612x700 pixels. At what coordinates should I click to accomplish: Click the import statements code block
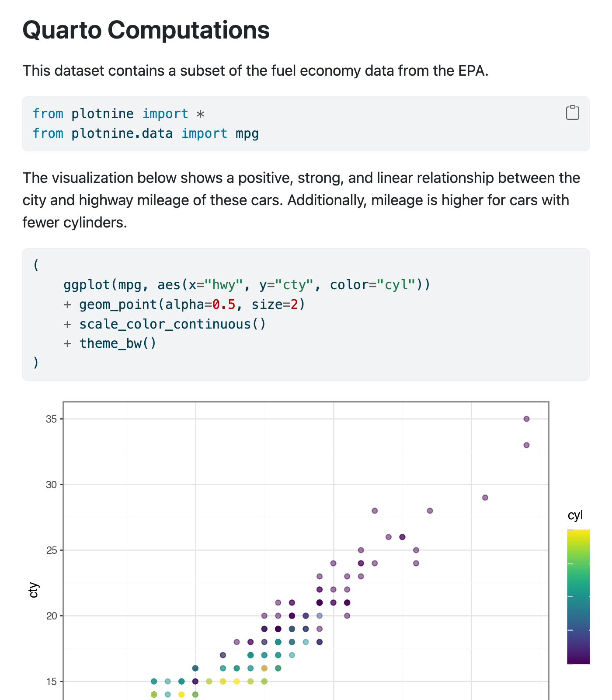[x=306, y=124]
